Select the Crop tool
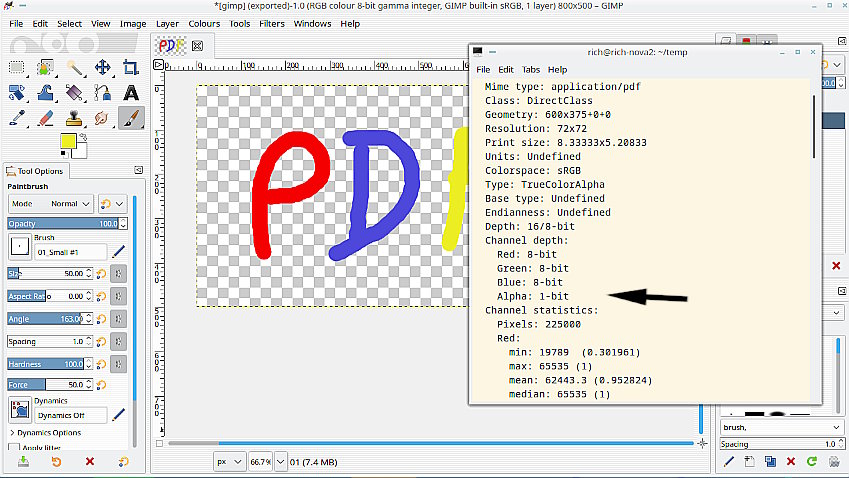Viewport: 849px width, 478px height. tap(131, 68)
